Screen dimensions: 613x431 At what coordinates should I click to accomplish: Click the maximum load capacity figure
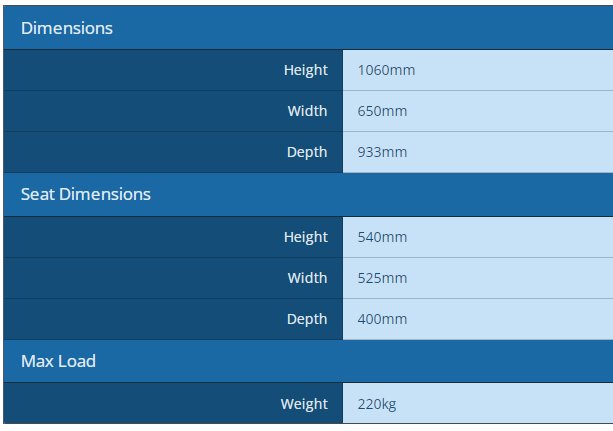click(x=377, y=404)
